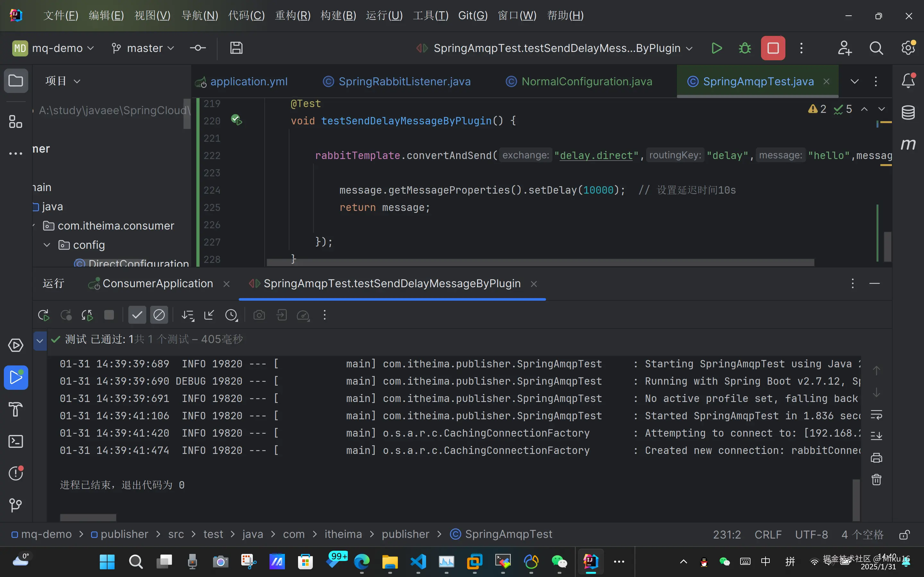Viewport: 924px width, 577px height.
Task: Open the Maven tool window icon
Action: (908, 144)
